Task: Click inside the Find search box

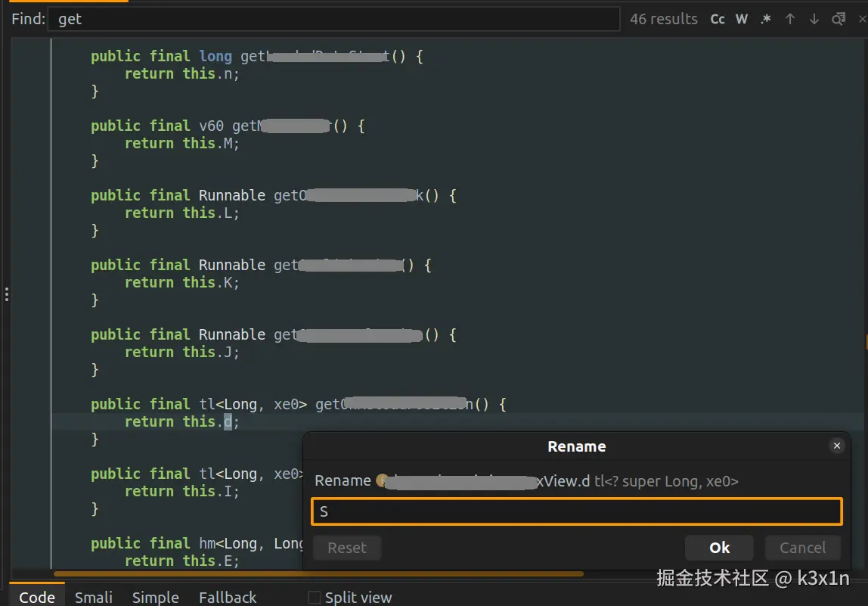Action: coord(333,19)
